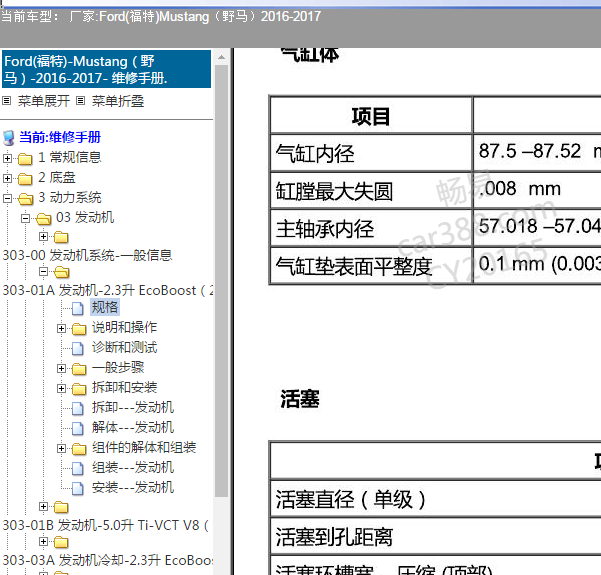This screenshot has width=601, height=575.
Task: Select the 1 常规信息 tree item
Action: click(x=69, y=157)
